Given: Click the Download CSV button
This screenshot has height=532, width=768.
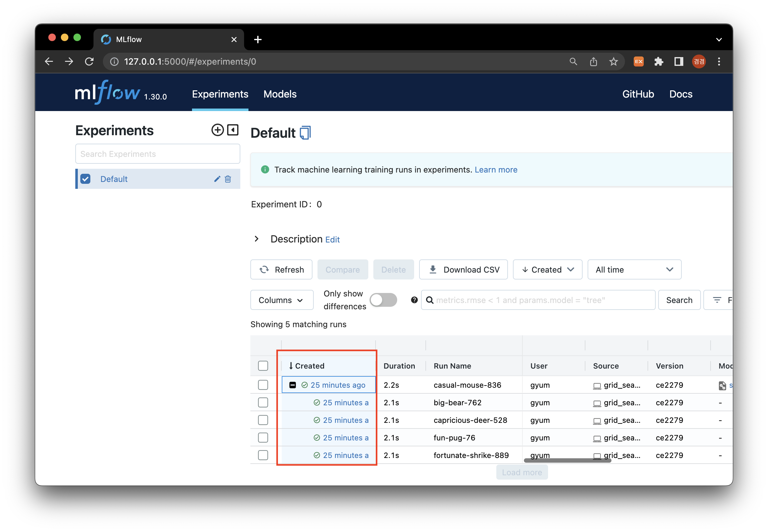Looking at the screenshot, I should point(463,270).
